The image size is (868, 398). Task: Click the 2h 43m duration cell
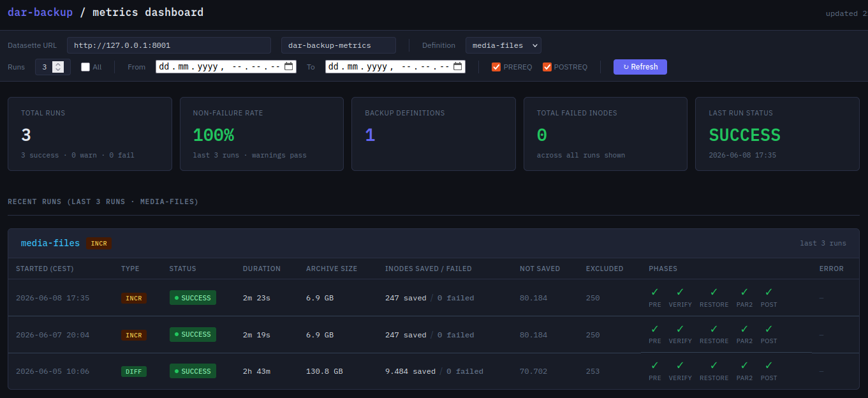coord(256,371)
